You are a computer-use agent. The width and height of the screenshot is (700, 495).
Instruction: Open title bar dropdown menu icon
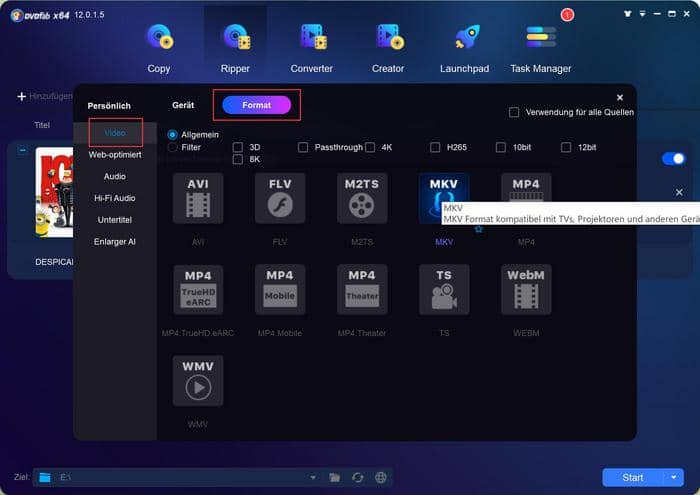coord(642,14)
